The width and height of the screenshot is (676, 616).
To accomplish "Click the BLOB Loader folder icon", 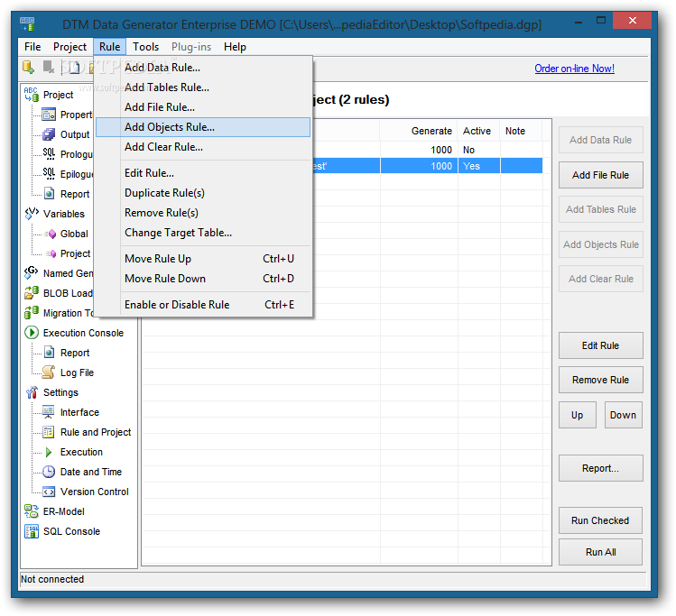I will 31,293.
